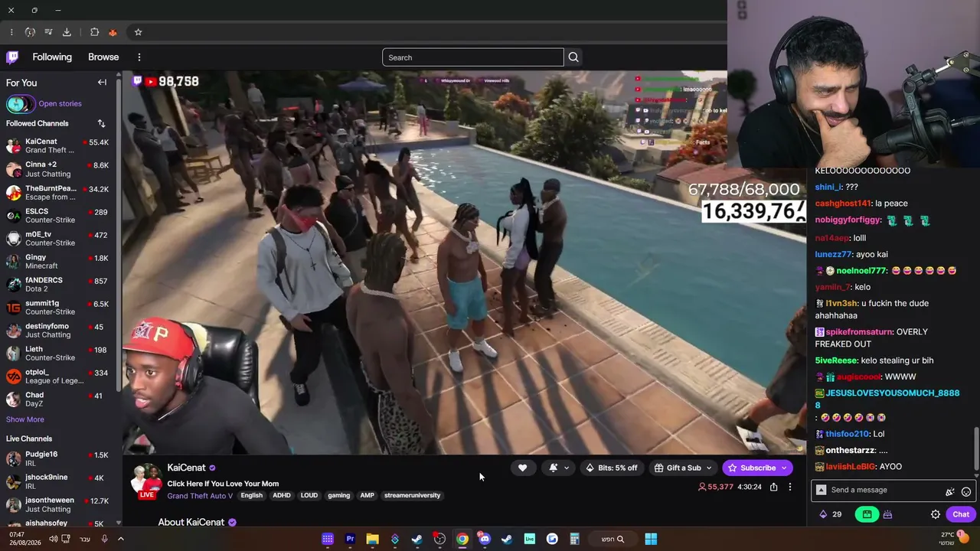Open the chat emote picker
The image size is (980, 551).
[x=966, y=492]
